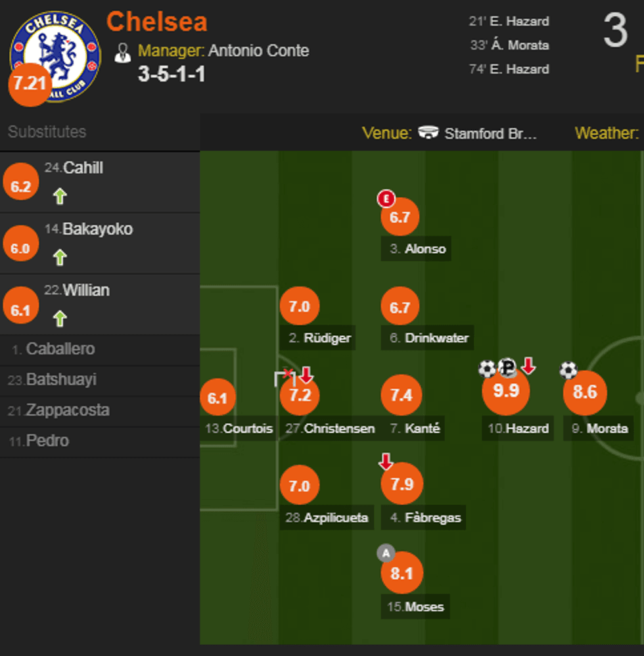The image size is (644, 656).
Task: Click the manager silhouette icon
Action: coord(123,53)
